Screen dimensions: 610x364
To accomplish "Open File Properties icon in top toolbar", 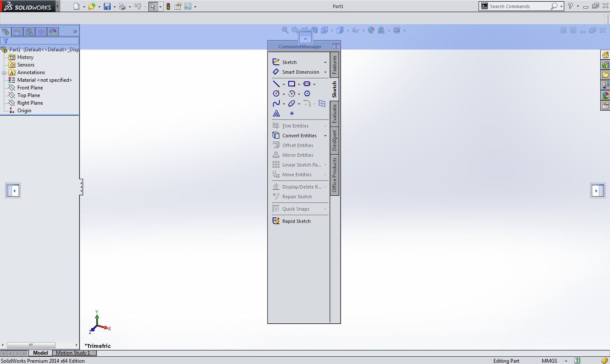I will 178,6.
